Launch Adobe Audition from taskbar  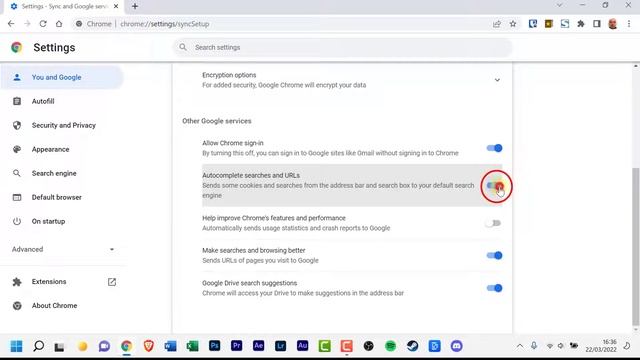click(303, 346)
